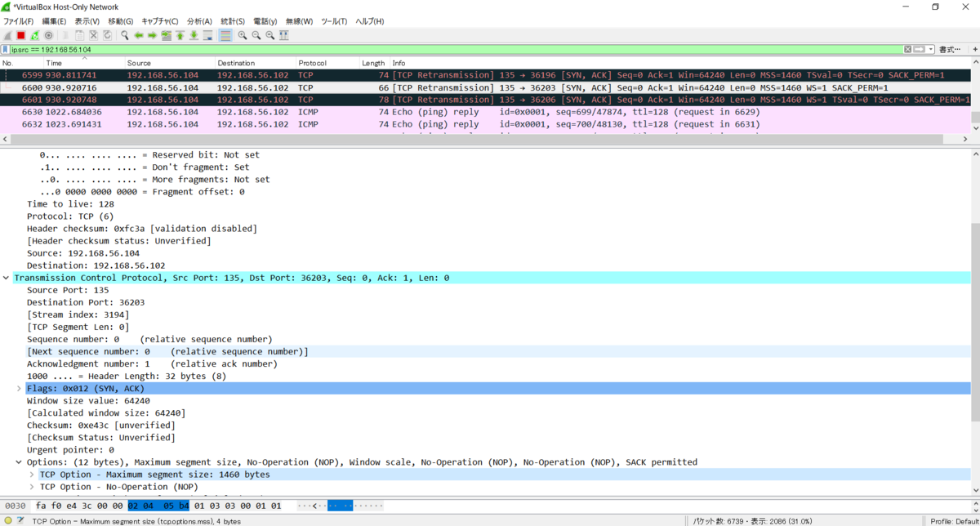Open the 編集(E) menu
The image size is (980, 526).
(x=54, y=21)
